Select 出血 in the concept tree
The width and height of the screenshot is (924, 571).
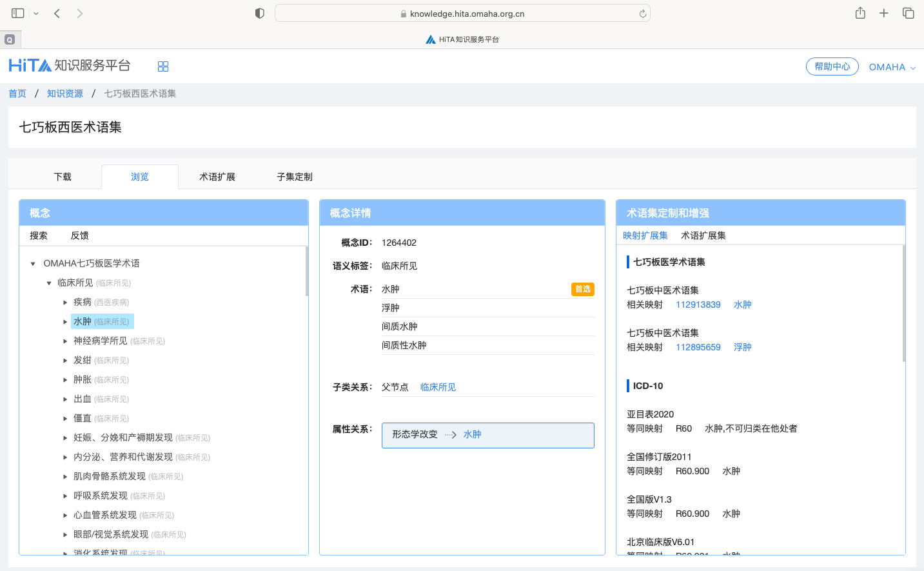coord(83,399)
